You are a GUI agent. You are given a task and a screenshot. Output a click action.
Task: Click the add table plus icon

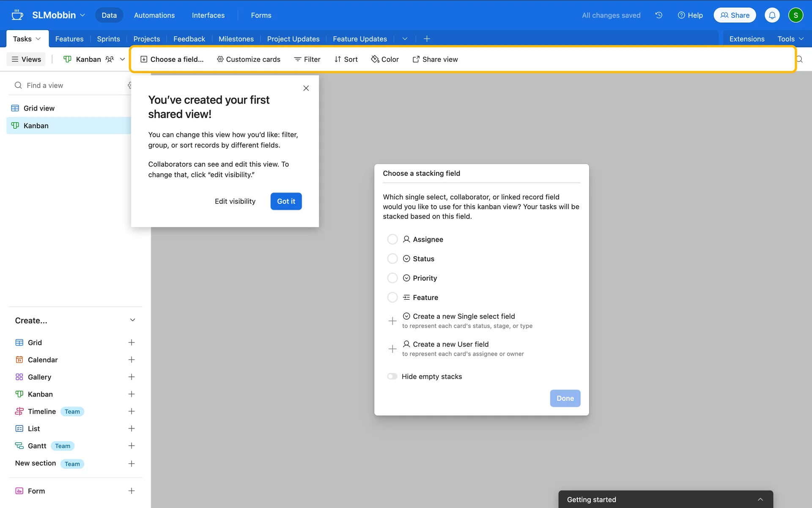click(427, 39)
